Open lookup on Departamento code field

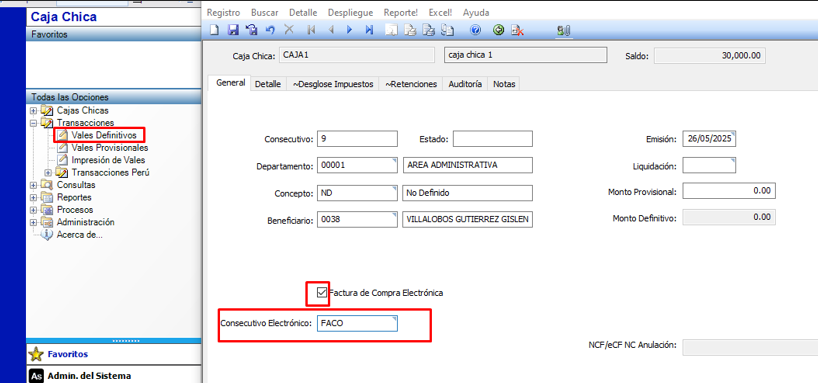click(x=395, y=160)
